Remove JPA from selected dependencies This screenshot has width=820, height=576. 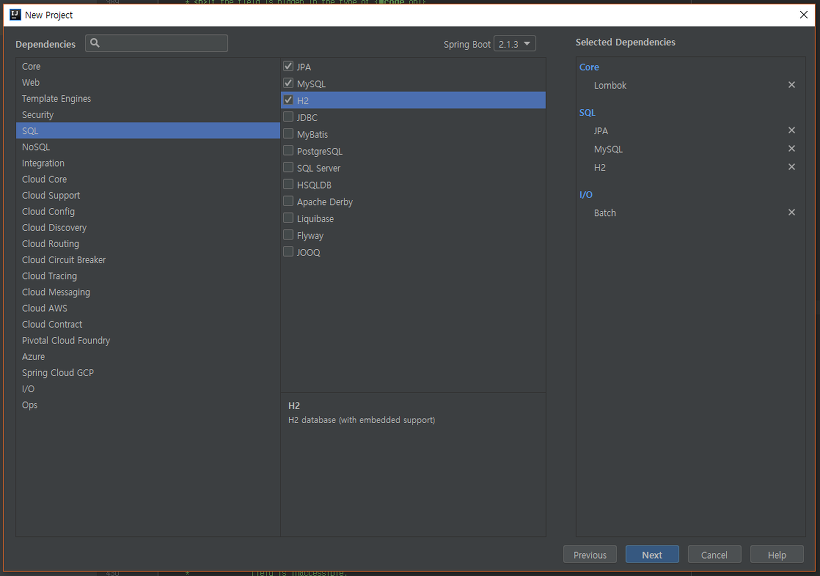coord(791,130)
